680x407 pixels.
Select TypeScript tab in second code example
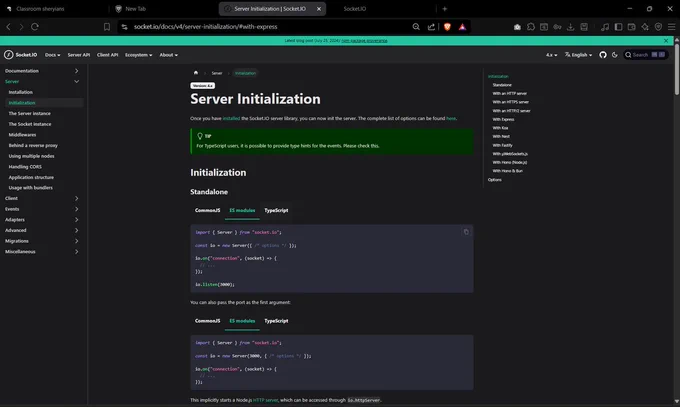coord(276,321)
